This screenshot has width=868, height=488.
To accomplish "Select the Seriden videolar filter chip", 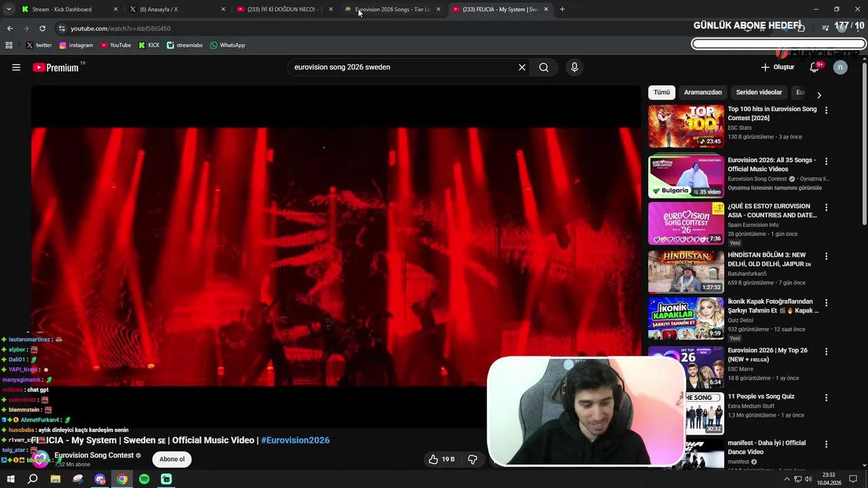I will coord(759,92).
